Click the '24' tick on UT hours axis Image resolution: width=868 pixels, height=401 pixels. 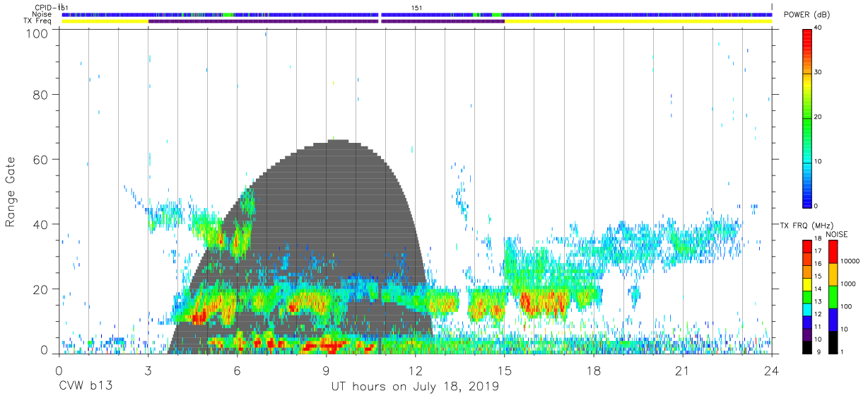click(x=772, y=371)
